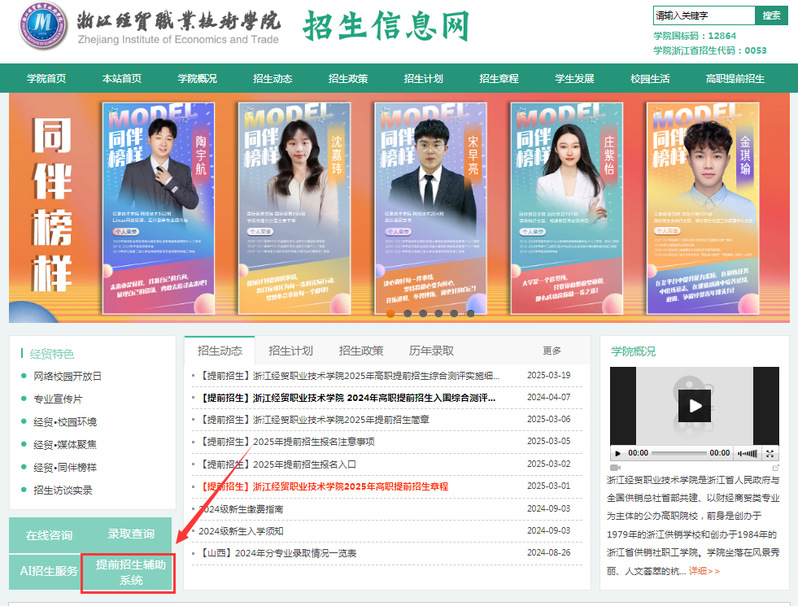Click the keyword search input field

701,16
